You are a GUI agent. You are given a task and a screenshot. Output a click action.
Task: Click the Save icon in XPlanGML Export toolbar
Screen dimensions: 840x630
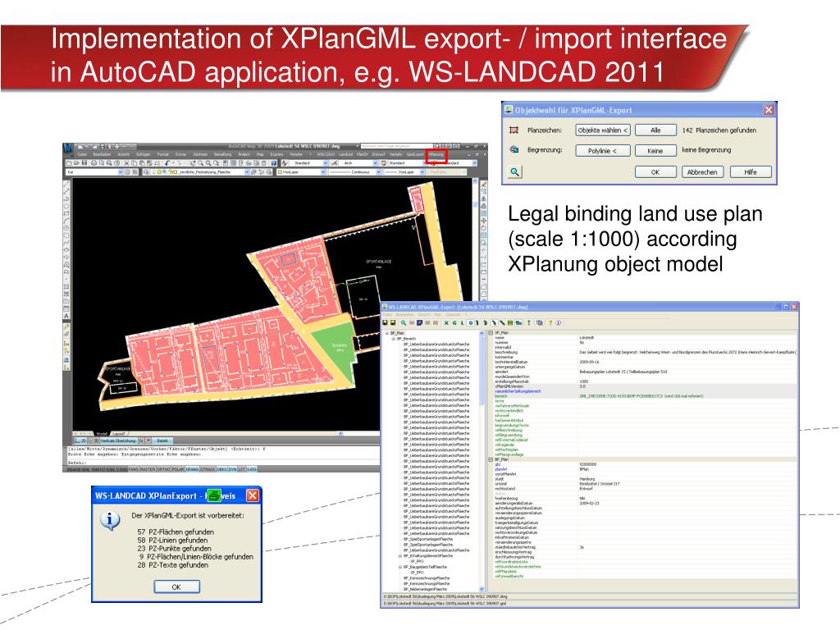(x=385, y=322)
